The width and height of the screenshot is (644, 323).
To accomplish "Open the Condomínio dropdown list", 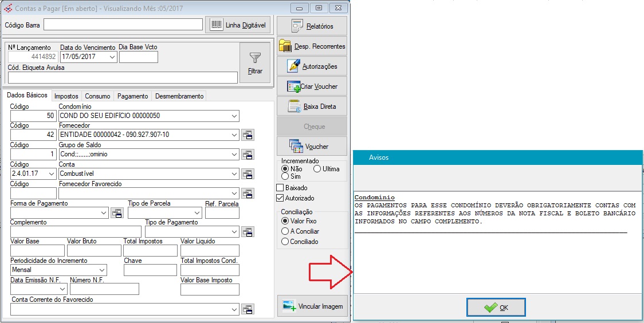I will tap(234, 116).
